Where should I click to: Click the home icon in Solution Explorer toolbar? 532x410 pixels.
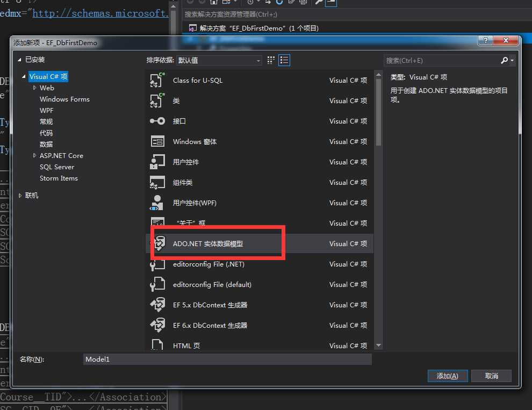[x=214, y=2]
